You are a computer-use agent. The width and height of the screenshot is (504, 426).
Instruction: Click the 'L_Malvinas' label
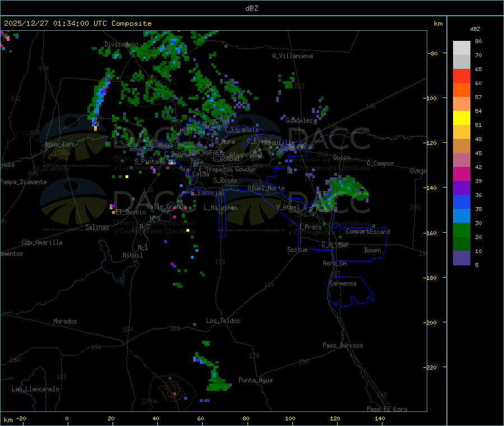click(221, 208)
